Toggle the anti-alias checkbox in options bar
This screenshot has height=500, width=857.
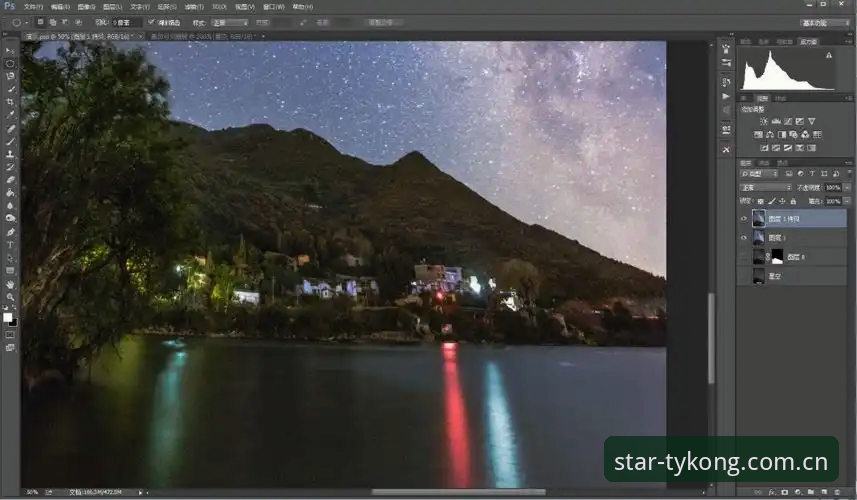click(x=151, y=22)
